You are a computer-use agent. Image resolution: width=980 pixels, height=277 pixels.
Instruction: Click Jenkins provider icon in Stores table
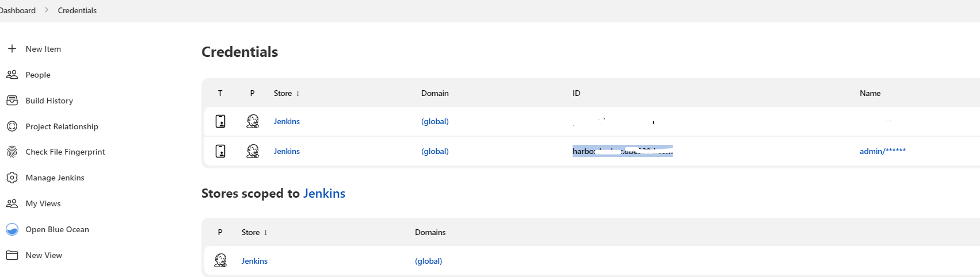point(220,261)
